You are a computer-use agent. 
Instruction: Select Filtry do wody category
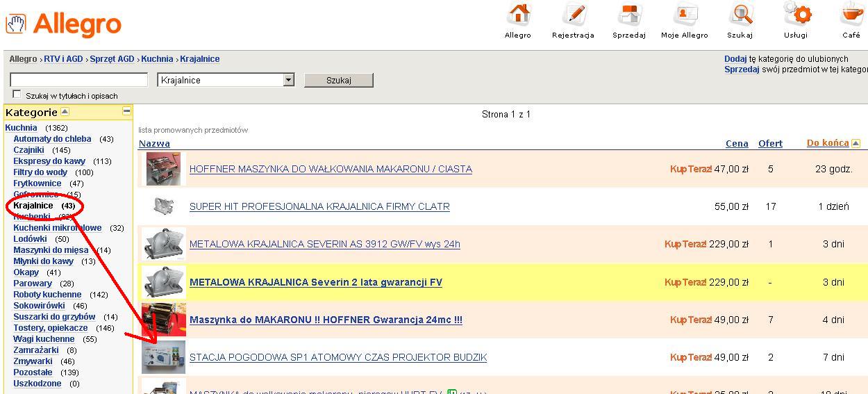point(40,172)
